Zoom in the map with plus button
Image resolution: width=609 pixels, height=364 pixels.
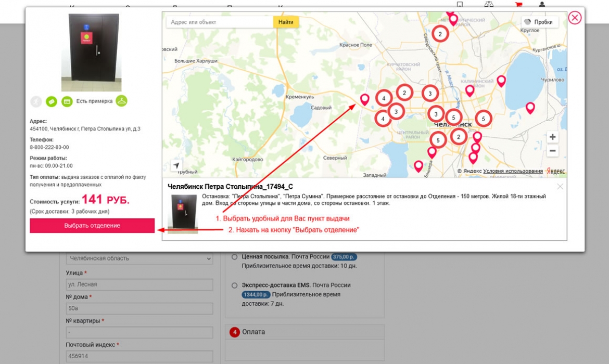click(552, 137)
